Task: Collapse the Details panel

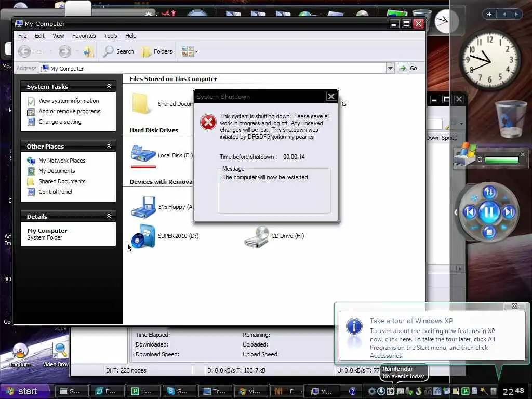Action: pos(109,216)
